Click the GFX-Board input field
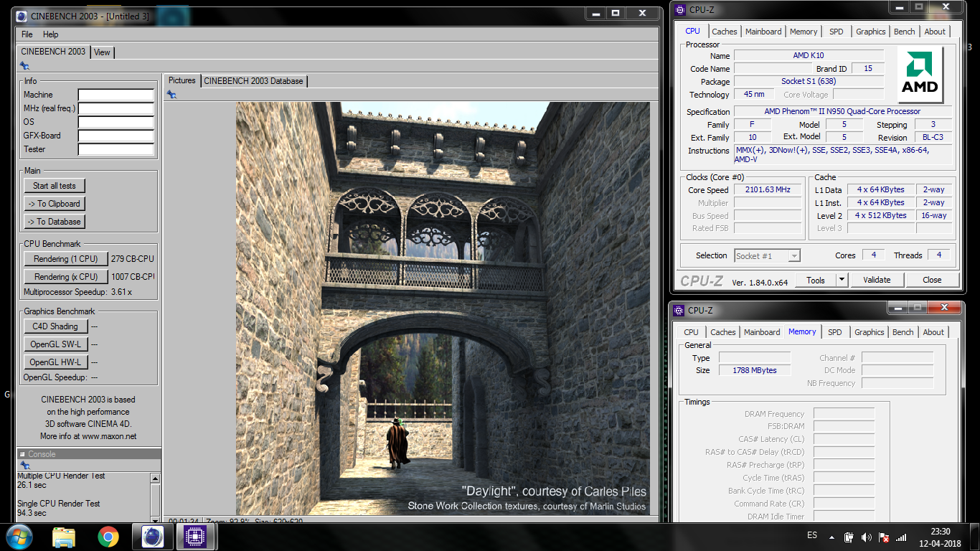The image size is (980, 551). (x=116, y=136)
